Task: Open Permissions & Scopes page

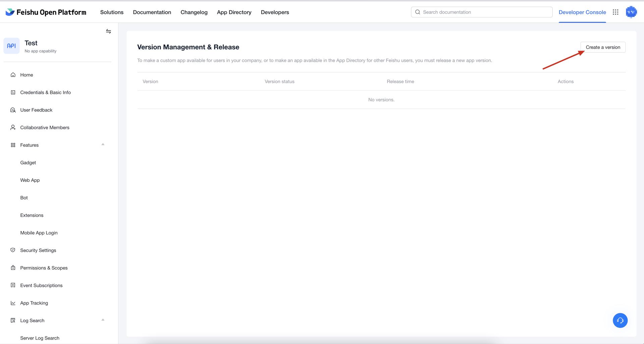Action: [x=44, y=268]
